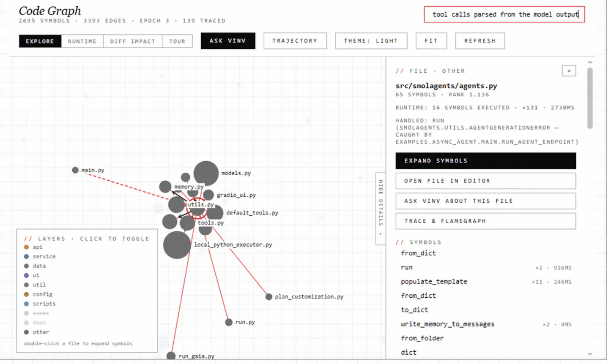
Task: Refresh the code graph
Action: pos(480,41)
